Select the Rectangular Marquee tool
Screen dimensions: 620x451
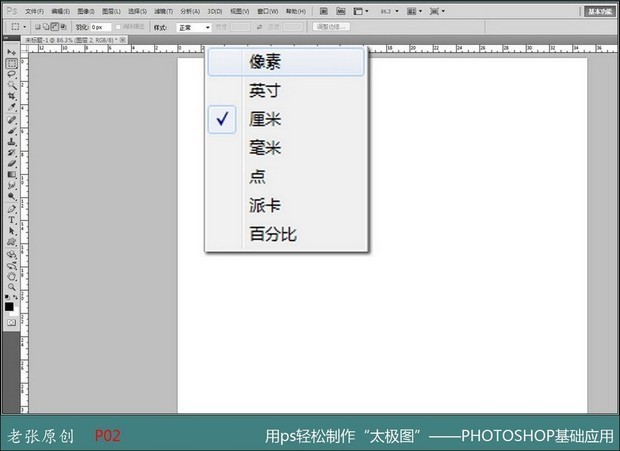click(x=11, y=63)
